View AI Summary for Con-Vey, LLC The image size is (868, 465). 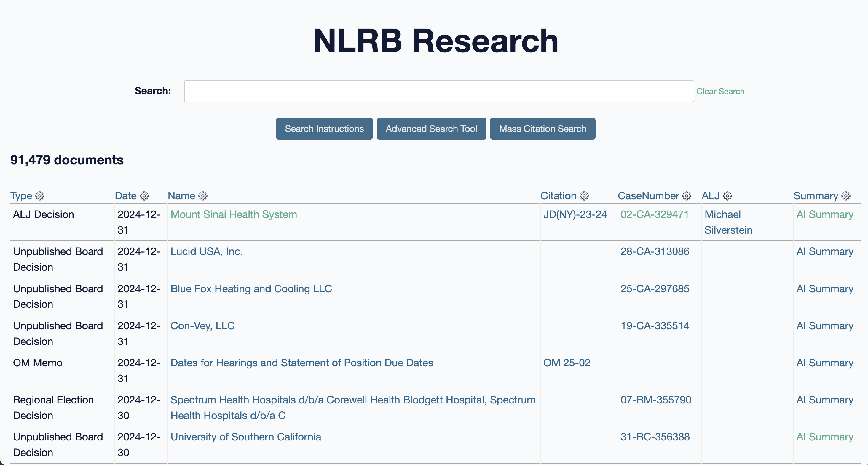tap(824, 325)
